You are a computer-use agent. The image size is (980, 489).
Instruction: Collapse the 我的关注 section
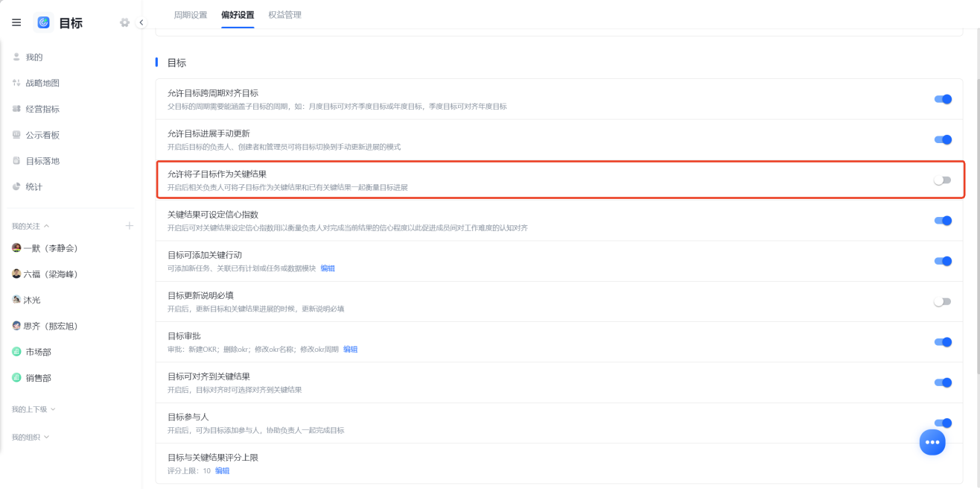coord(31,226)
